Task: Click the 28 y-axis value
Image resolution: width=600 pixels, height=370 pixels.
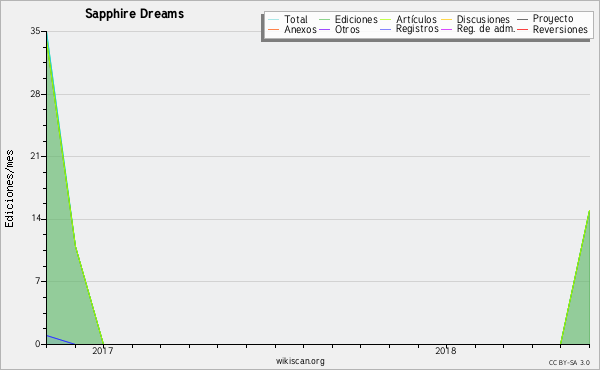Action: point(35,94)
